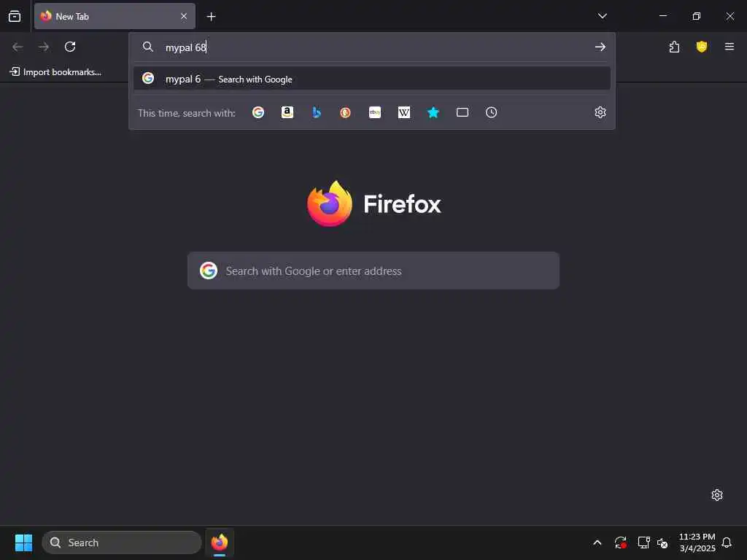Search browsing history via the clock icon
The width and height of the screenshot is (747, 560).
(491, 112)
